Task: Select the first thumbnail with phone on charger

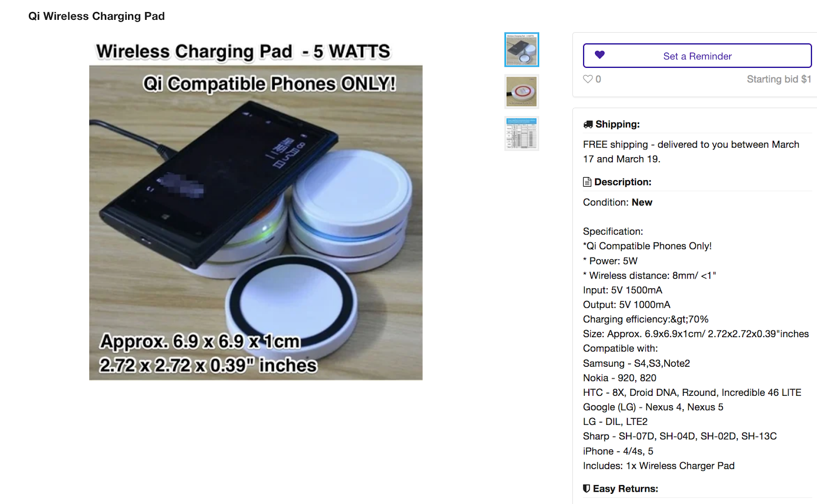Action: [x=521, y=49]
